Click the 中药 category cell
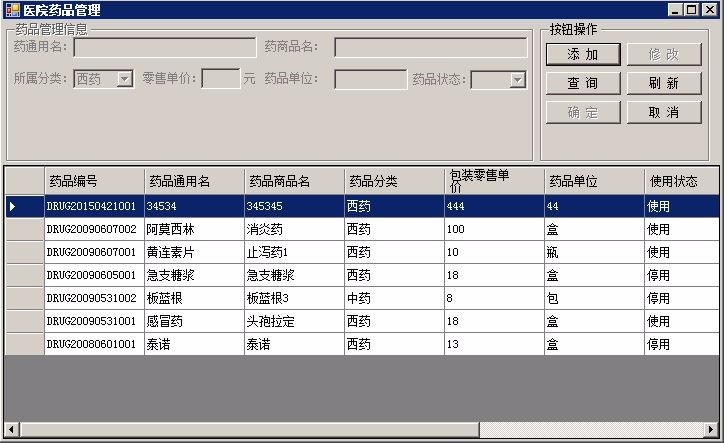Screen dimensions: 724x443 click(394, 298)
